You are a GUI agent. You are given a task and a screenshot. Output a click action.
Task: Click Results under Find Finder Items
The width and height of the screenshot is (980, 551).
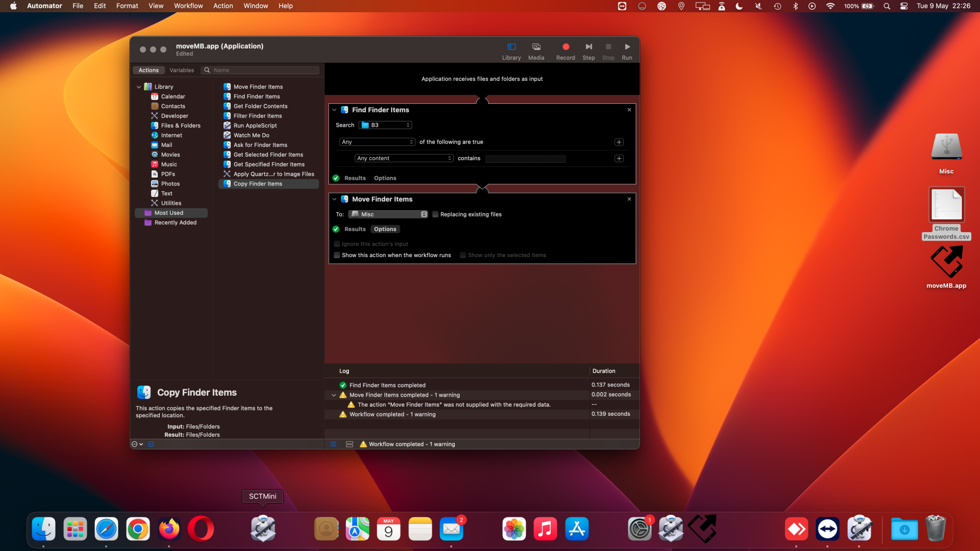tap(355, 178)
